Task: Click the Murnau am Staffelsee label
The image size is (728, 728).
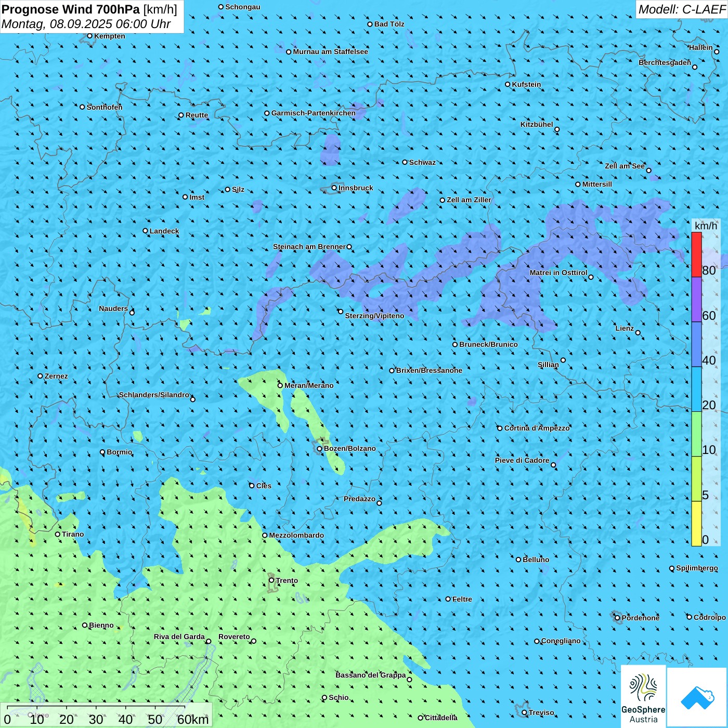Action: click(x=331, y=51)
